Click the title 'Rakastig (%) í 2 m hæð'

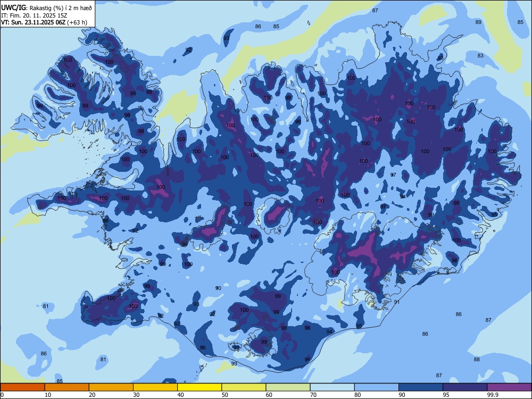[x=61, y=8]
